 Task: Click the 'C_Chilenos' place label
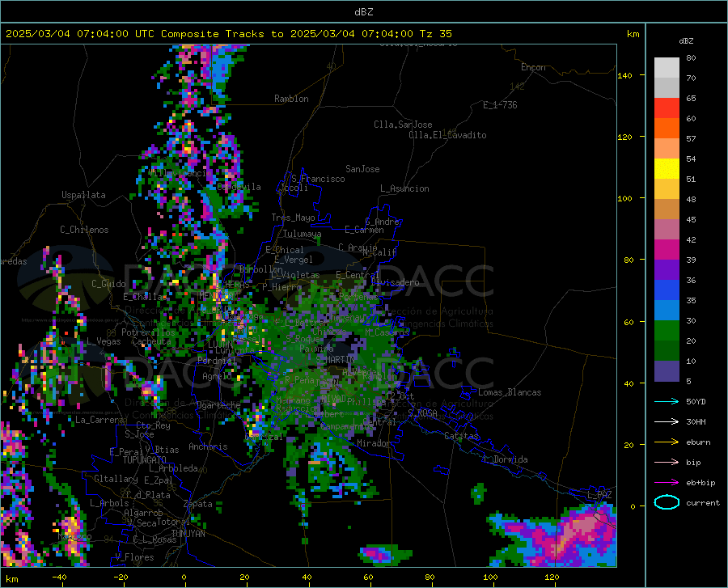coord(84,230)
